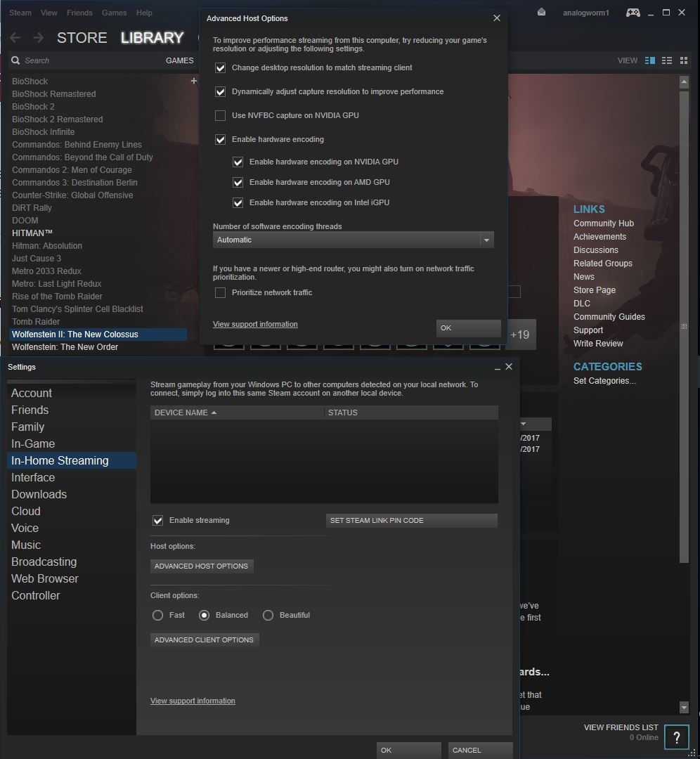Image resolution: width=700 pixels, height=759 pixels.
Task: Click the +19 achievements tile
Action: (520, 335)
